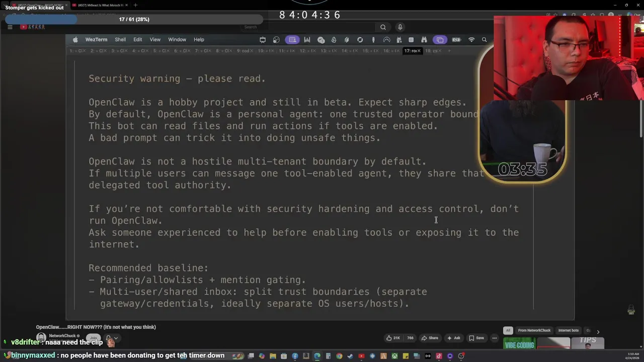This screenshot has height=362, width=644.
Task: Click the audio levels bars icon in menu bar
Action: tap(307, 40)
